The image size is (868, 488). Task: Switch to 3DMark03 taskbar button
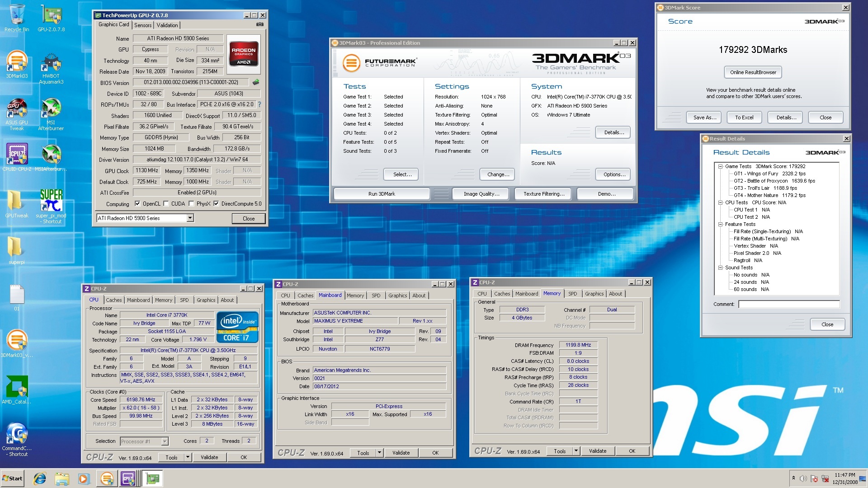tap(107, 479)
